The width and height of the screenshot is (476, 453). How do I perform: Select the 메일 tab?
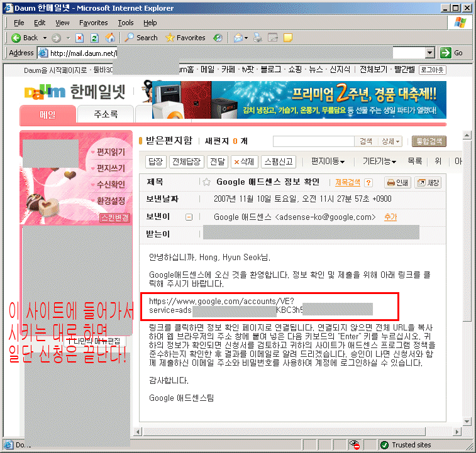pyautogui.click(x=47, y=115)
